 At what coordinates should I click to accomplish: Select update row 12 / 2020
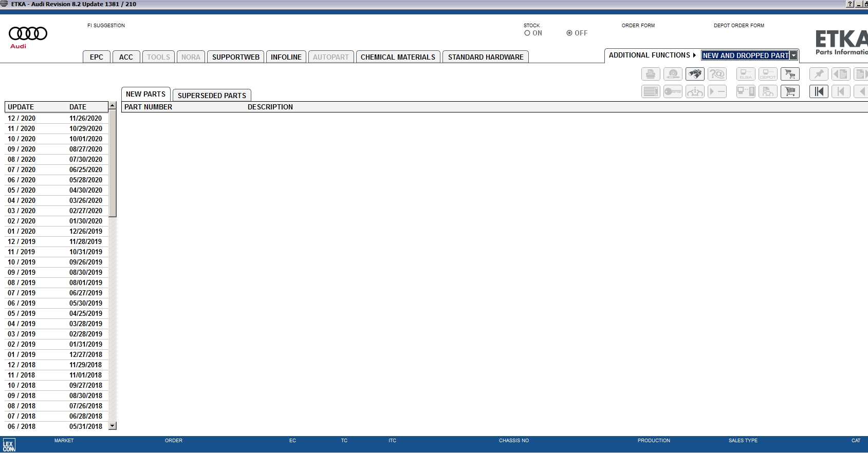(57, 118)
